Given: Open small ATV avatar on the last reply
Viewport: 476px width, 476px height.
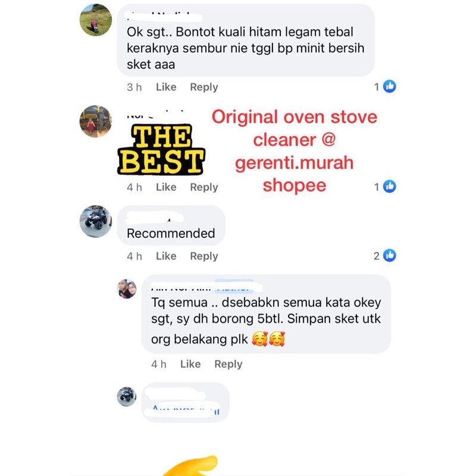Looking at the screenshot, I should [127, 396].
